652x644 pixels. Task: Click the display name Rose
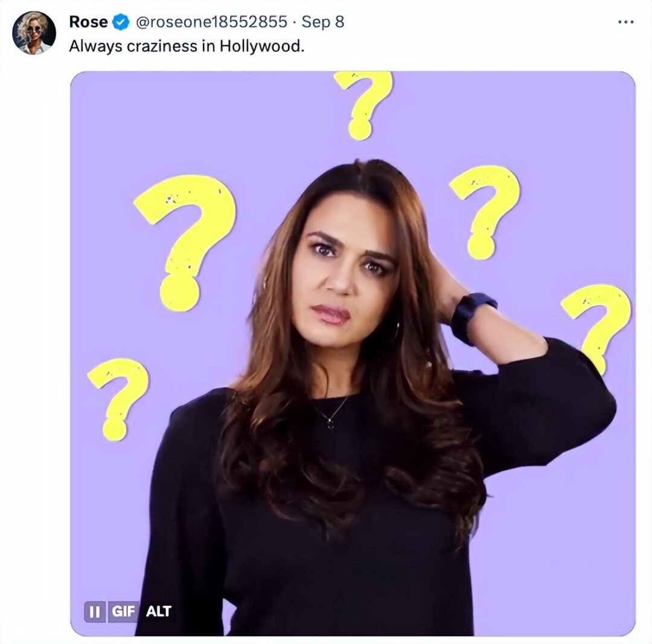click(88, 22)
